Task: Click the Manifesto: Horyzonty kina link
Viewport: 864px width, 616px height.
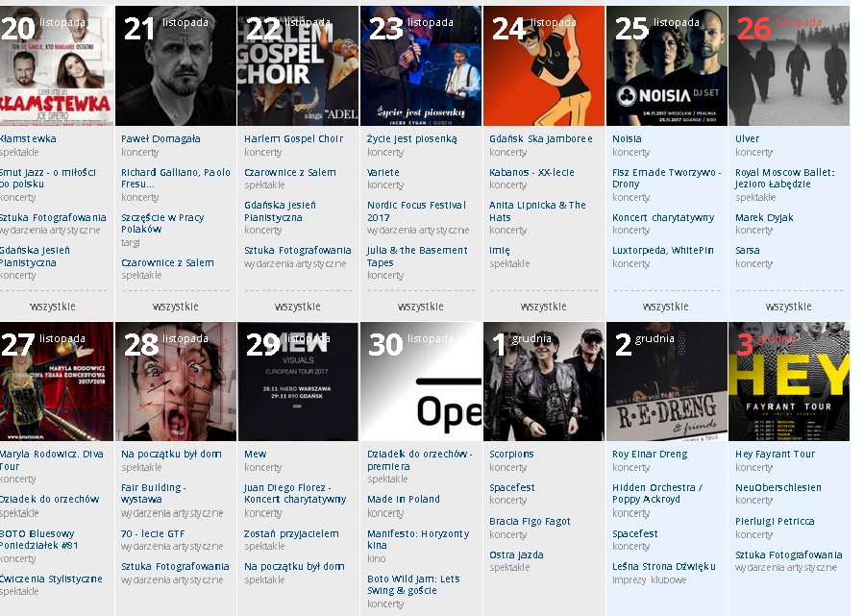Action: (418, 539)
